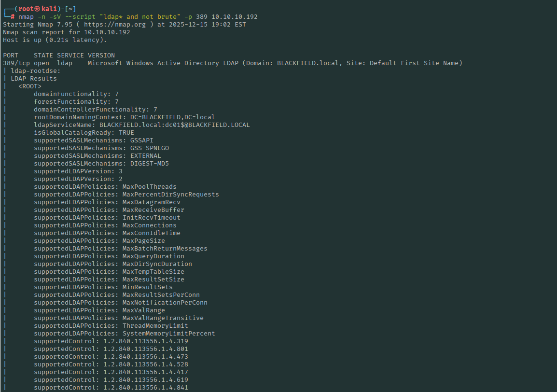Click the rootDomainNamingContext value DC=BLACKFIELD,DC=local

(x=172, y=117)
